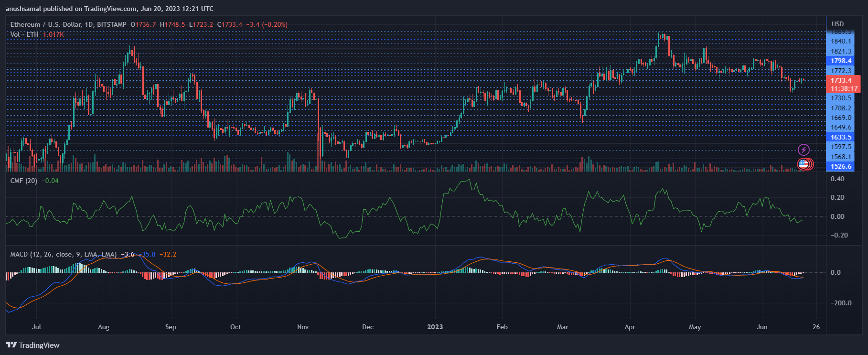This screenshot has width=868, height=355.
Task: Click the H1748.5 high value
Action: click(172, 24)
